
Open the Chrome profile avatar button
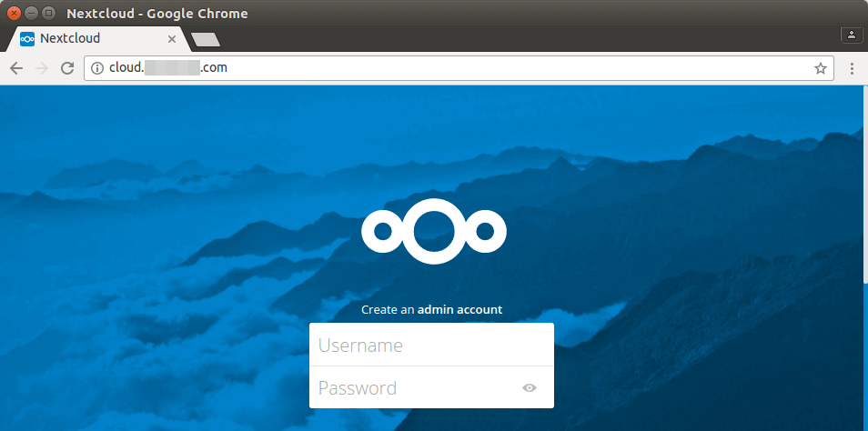click(850, 35)
